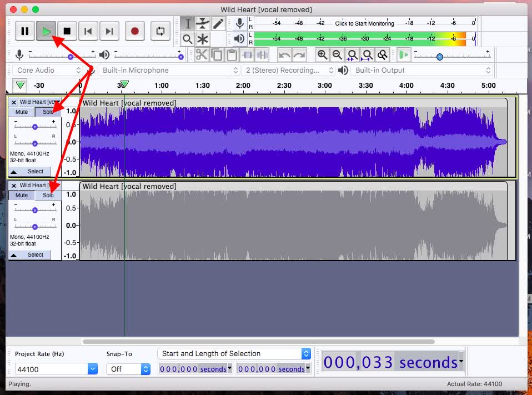Select the Selection (I-beam) tool
Viewport: 532px width, 395px height.
tap(187, 23)
